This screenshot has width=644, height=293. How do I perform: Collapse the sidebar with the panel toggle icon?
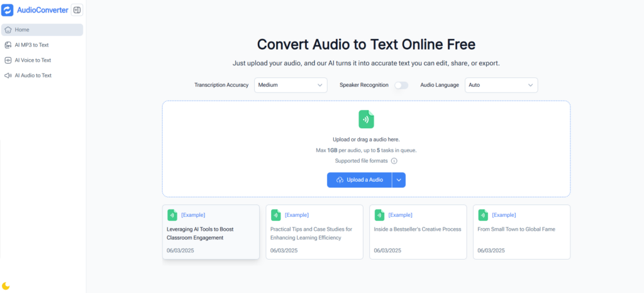[x=77, y=10]
